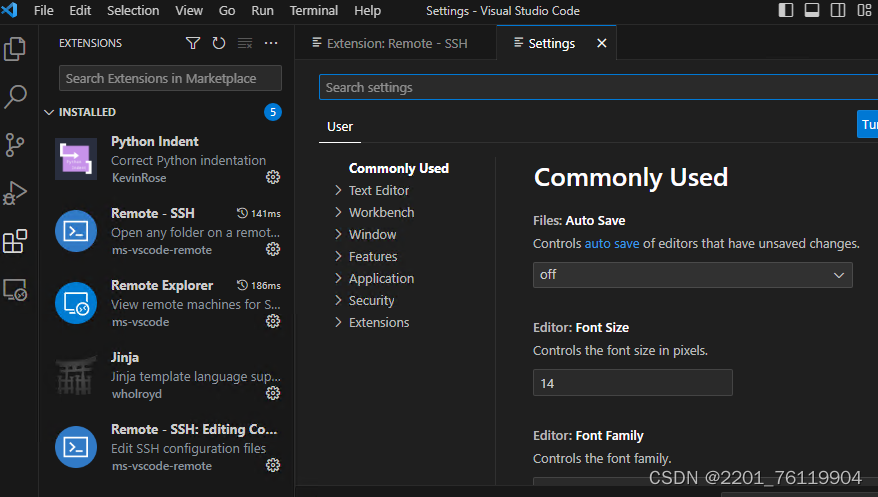This screenshot has height=497, width=878.
Task: Open the Explorer view in activity bar
Action: tap(15, 49)
